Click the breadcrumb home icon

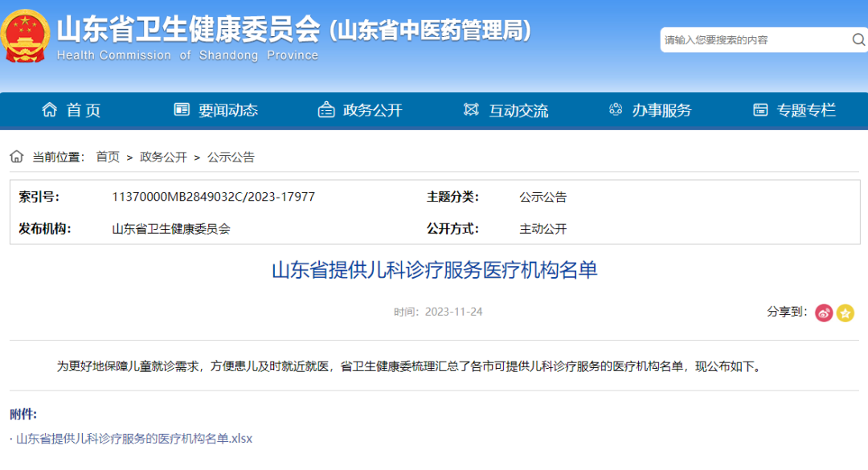[x=17, y=157]
